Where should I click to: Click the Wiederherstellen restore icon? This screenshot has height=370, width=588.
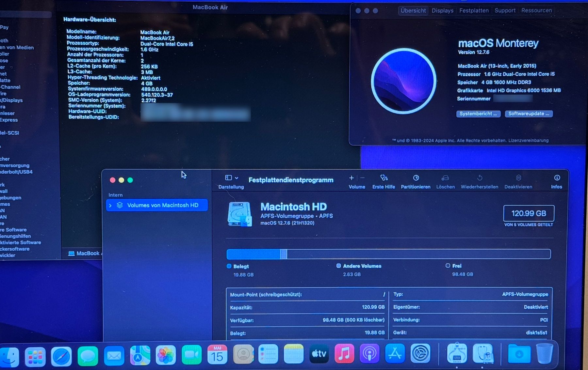coord(480,178)
